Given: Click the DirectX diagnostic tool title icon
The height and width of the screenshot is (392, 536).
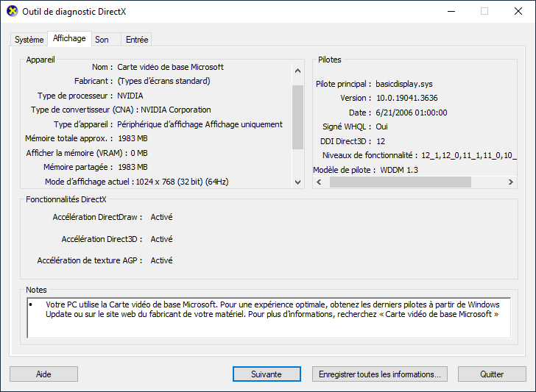Looking at the screenshot, I should pos(13,11).
